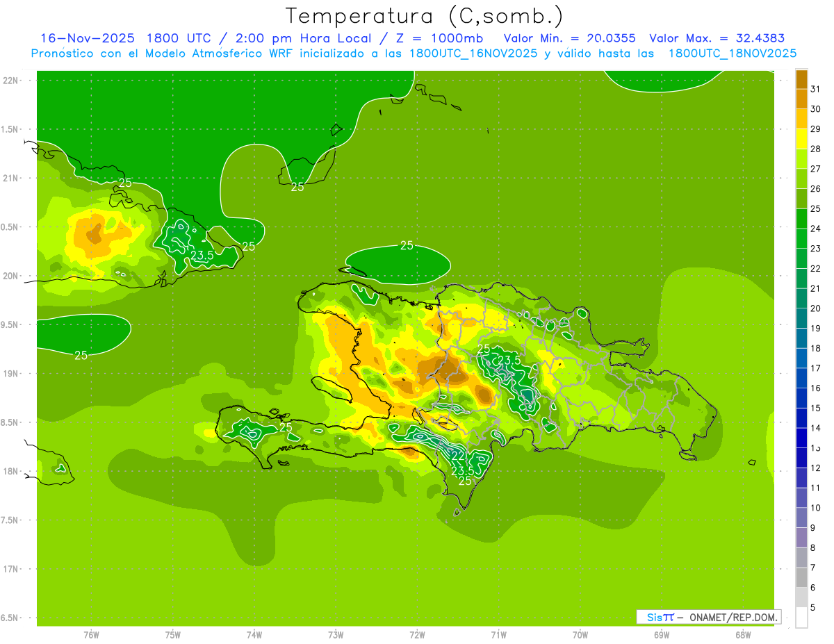Click the '70W' longitude axis label
This screenshot has height=644, width=834.
click(580, 634)
